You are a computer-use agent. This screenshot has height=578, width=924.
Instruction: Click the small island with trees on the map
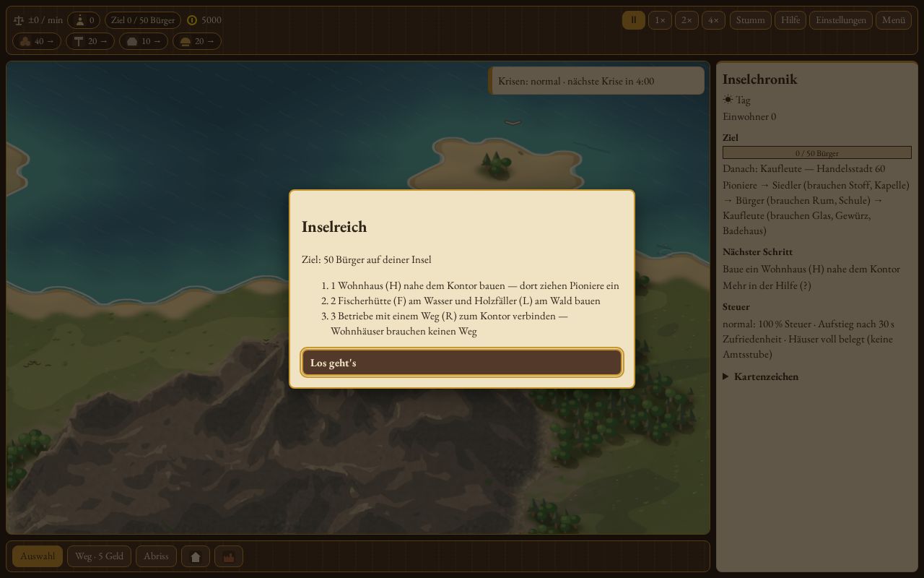[497, 165]
